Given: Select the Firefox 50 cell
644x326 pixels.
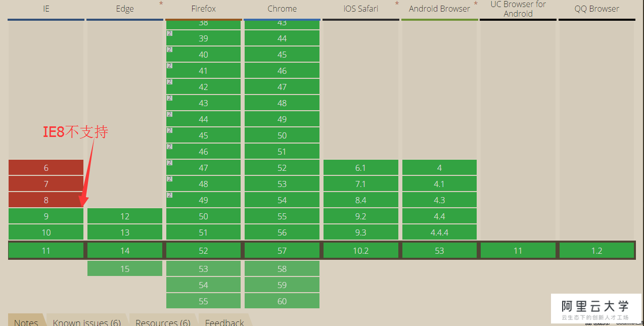Looking at the screenshot, I should (x=203, y=216).
